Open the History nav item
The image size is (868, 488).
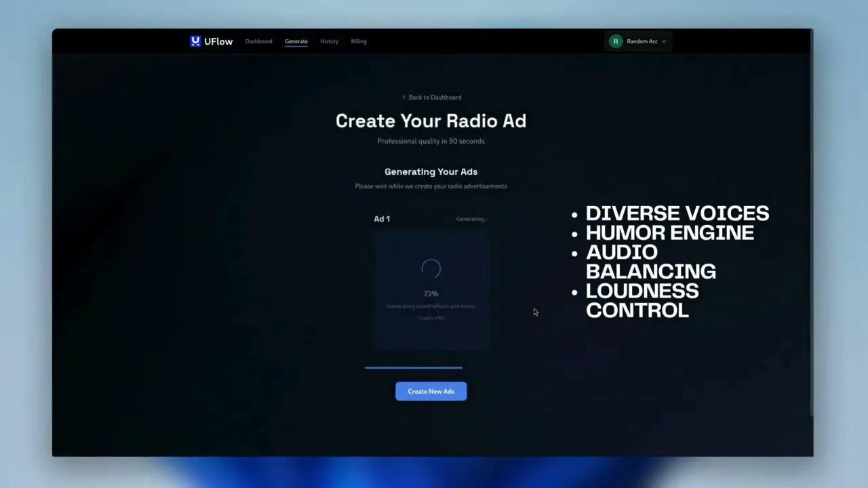[329, 41]
